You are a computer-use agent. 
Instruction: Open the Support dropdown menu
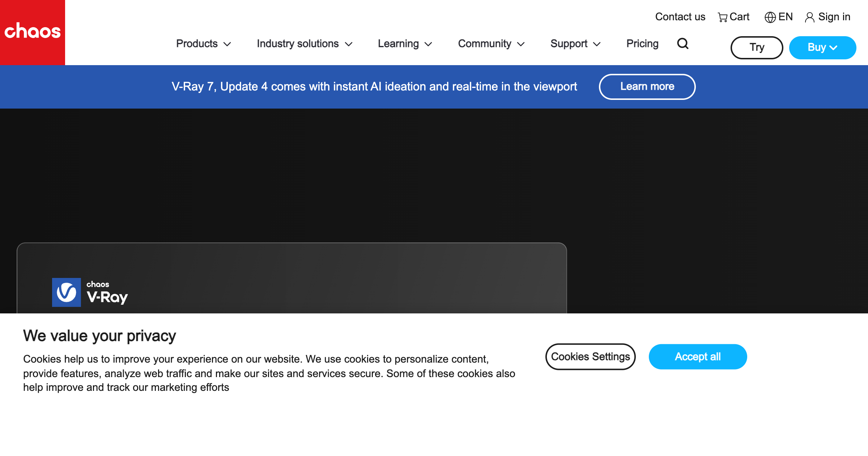coord(575,44)
